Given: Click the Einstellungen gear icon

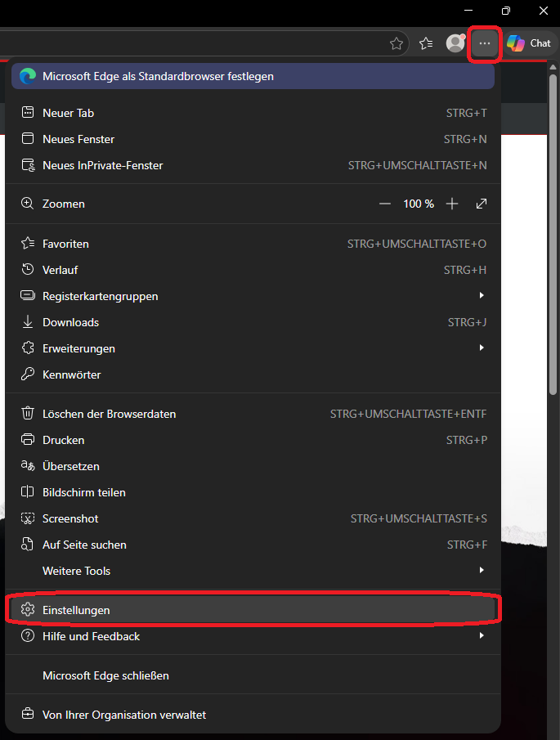Looking at the screenshot, I should pyautogui.click(x=28, y=610).
